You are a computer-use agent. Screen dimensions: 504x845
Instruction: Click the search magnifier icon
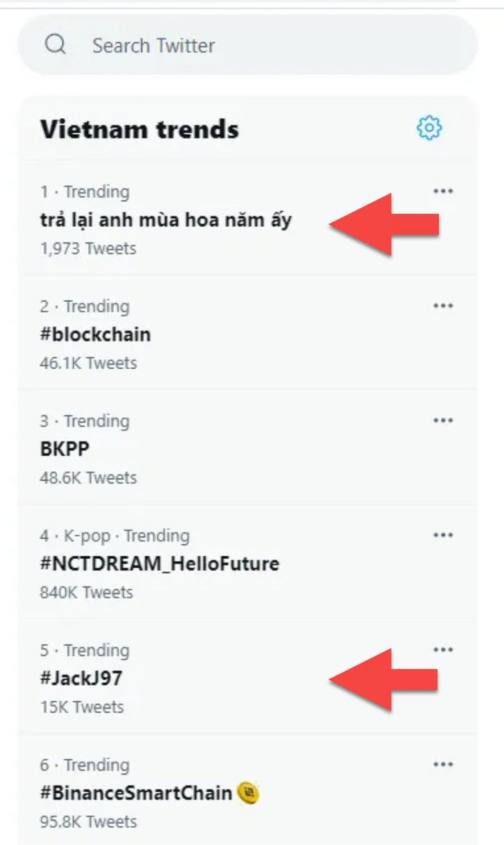(56, 45)
